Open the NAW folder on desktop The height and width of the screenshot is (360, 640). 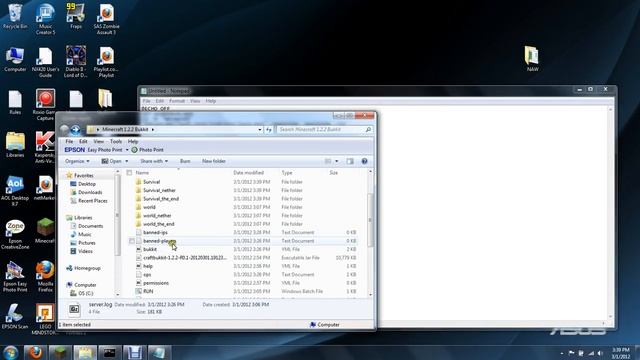coord(532,59)
